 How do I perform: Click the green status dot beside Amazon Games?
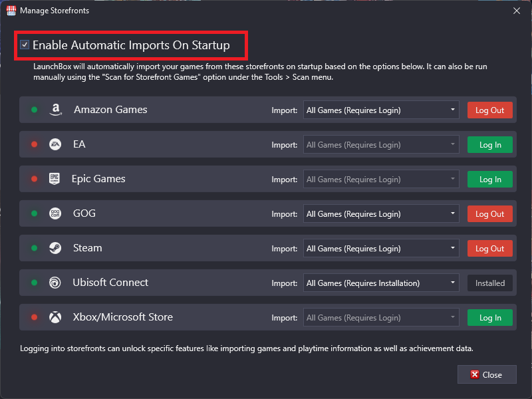tap(35, 110)
